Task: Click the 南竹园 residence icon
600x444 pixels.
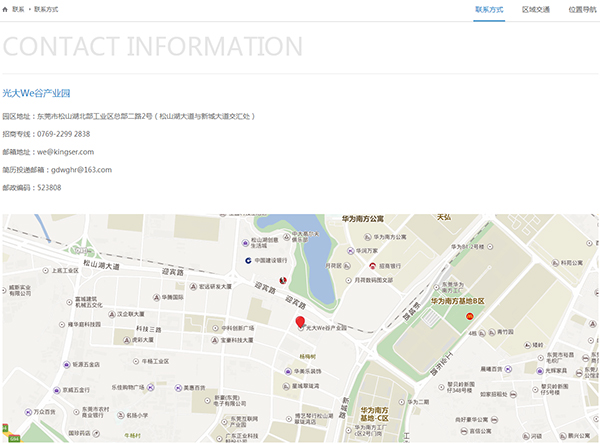Action: click(x=492, y=332)
